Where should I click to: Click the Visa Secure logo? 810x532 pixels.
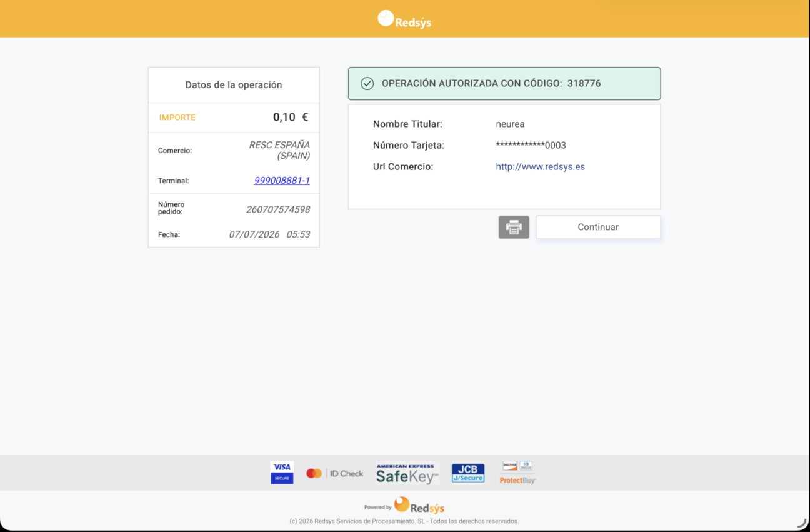tap(282, 473)
